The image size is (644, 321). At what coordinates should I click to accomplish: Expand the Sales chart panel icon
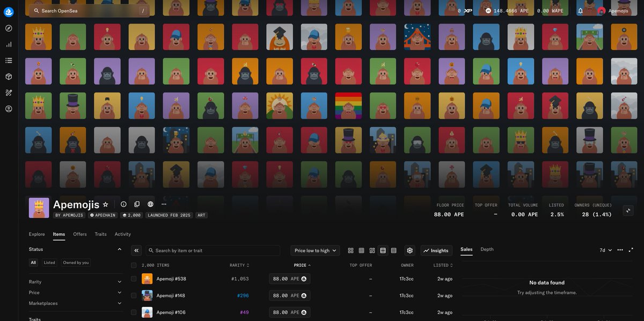632,250
